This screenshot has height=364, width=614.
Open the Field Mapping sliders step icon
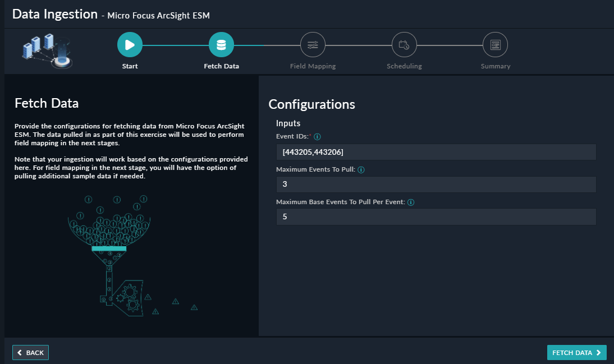(x=313, y=45)
